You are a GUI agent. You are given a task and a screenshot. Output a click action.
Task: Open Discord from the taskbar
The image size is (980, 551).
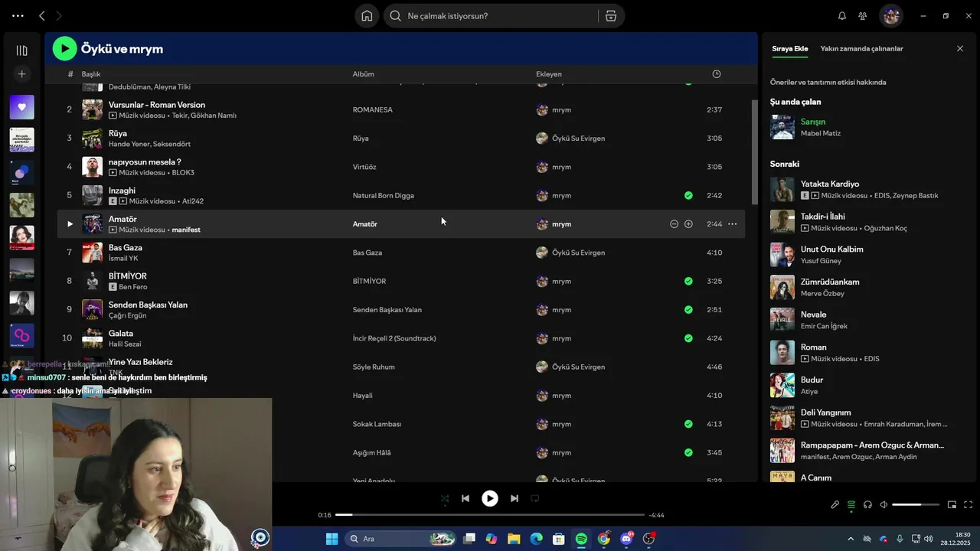626,539
